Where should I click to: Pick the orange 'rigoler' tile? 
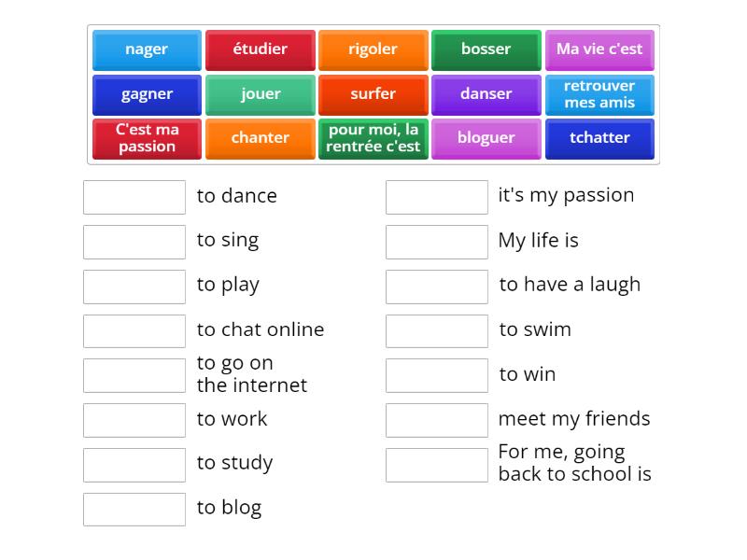(x=373, y=49)
